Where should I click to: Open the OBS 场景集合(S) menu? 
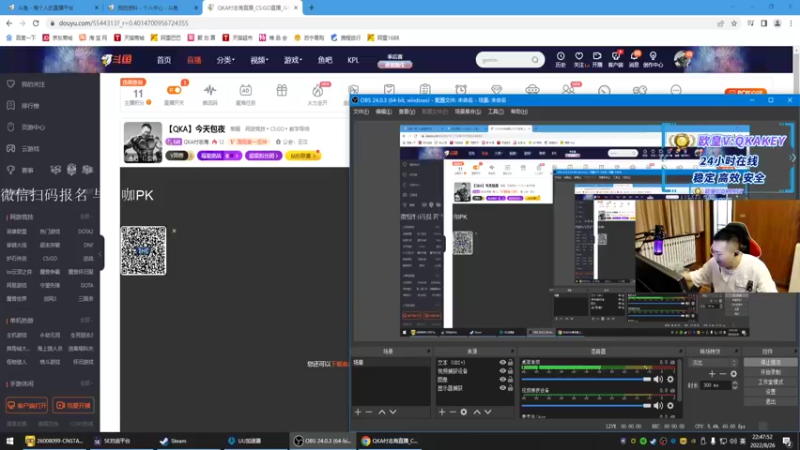click(x=467, y=111)
